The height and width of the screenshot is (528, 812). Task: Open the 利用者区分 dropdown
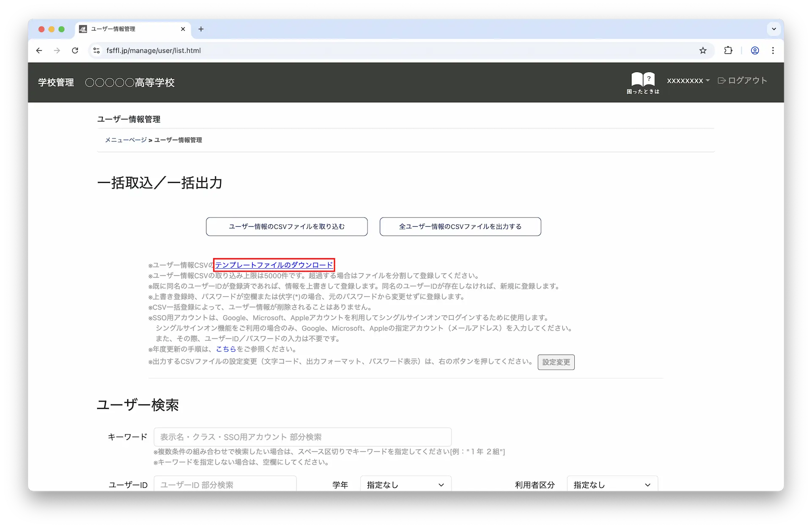click(x=612, y=485)
